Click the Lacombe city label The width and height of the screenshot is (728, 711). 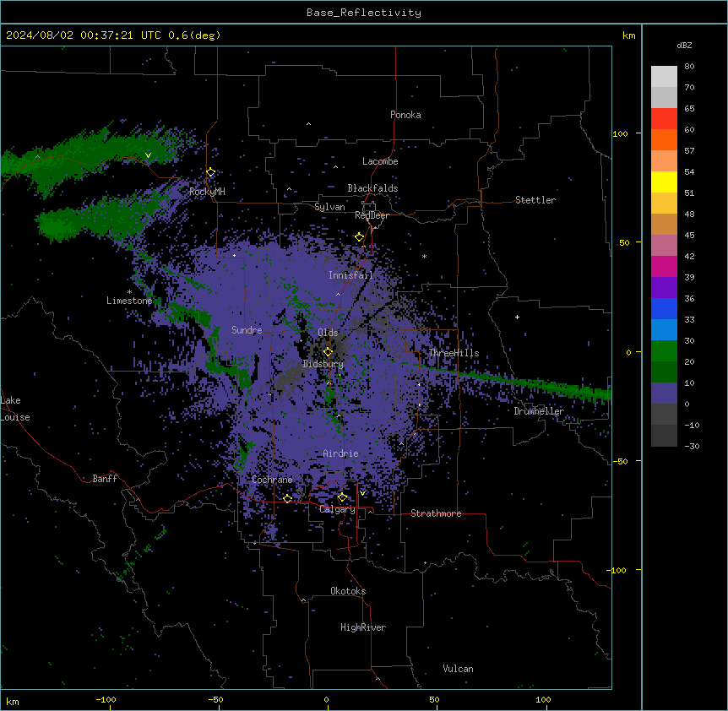[x=380, y=161]
